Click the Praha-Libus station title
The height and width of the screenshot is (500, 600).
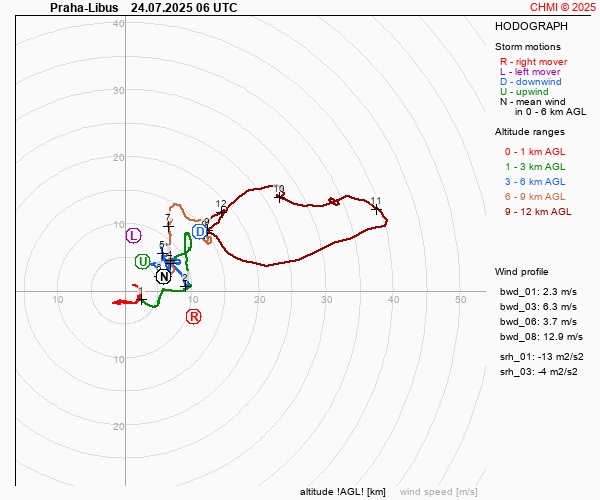pyautogui.click(x=84, y=8)
